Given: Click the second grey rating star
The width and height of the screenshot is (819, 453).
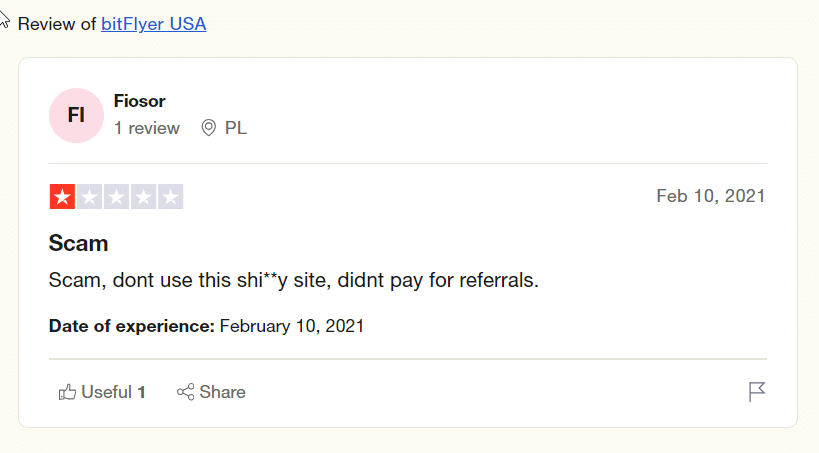Looking at the screenshot, I should point(89,197).
